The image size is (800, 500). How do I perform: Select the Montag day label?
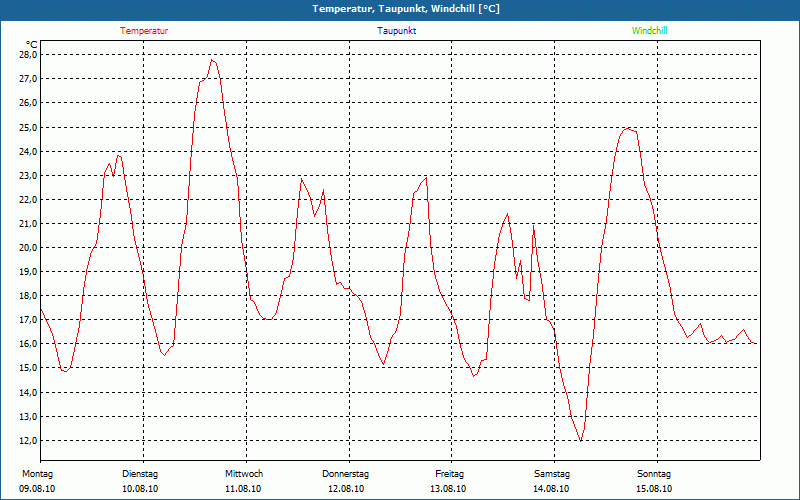(x=37, y=474)
